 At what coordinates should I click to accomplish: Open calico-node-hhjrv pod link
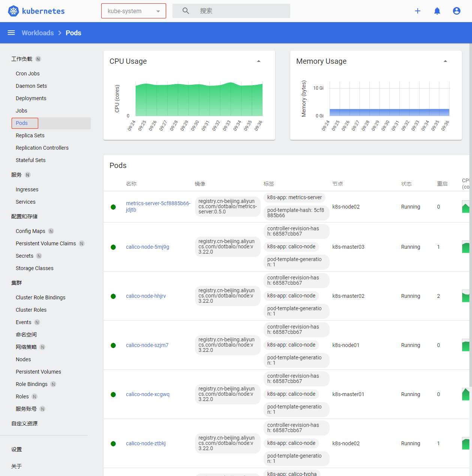(146, 296)
